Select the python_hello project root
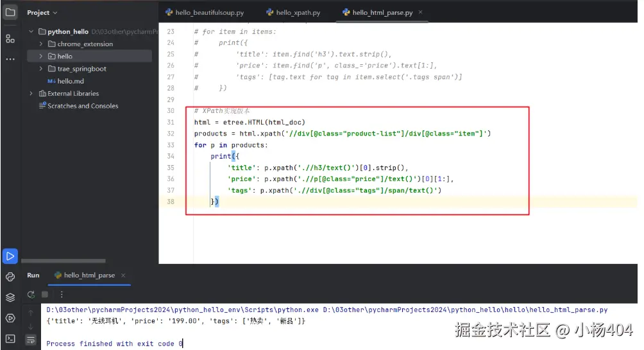This screenshot has height=350, width=644. (x=68, y=31)
